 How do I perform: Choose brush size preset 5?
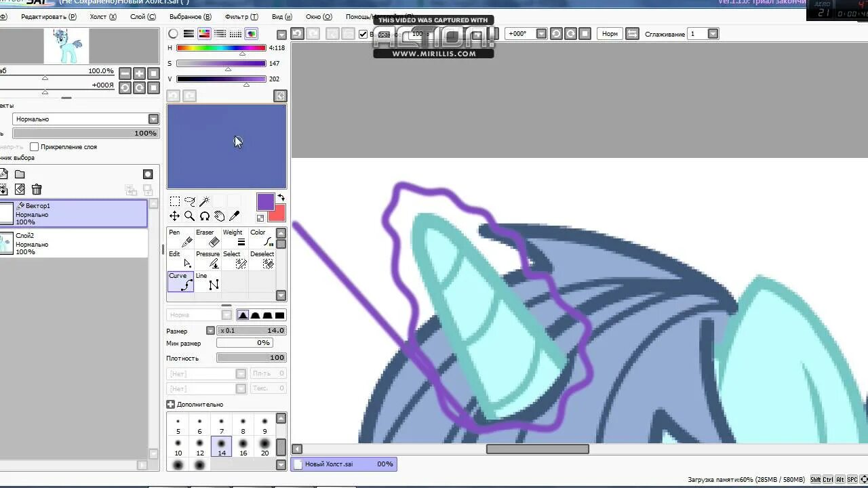[x=178, y=426]
